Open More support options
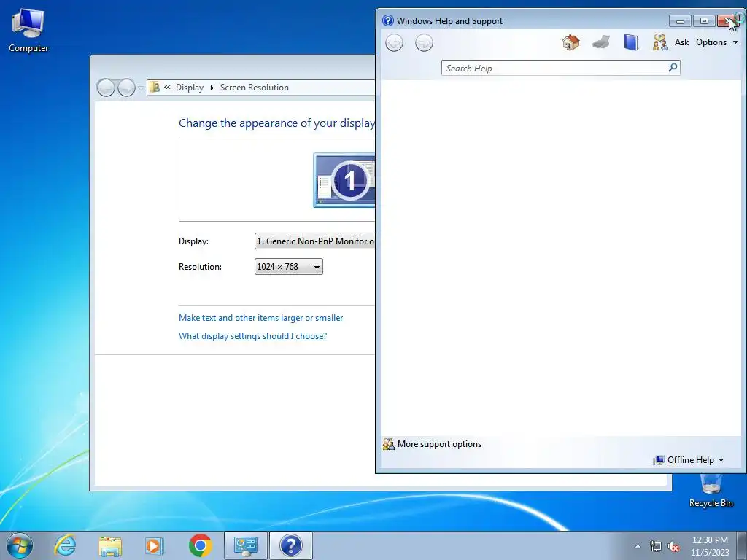 pyautogui.click(x=439, y=444)
